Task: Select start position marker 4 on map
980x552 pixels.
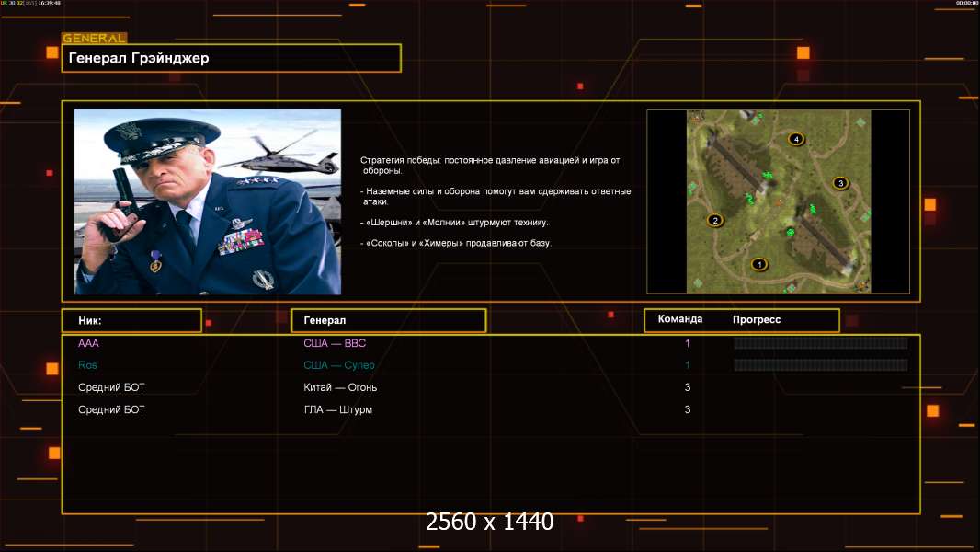Action: pyautogui.click(x=796, y=139)
